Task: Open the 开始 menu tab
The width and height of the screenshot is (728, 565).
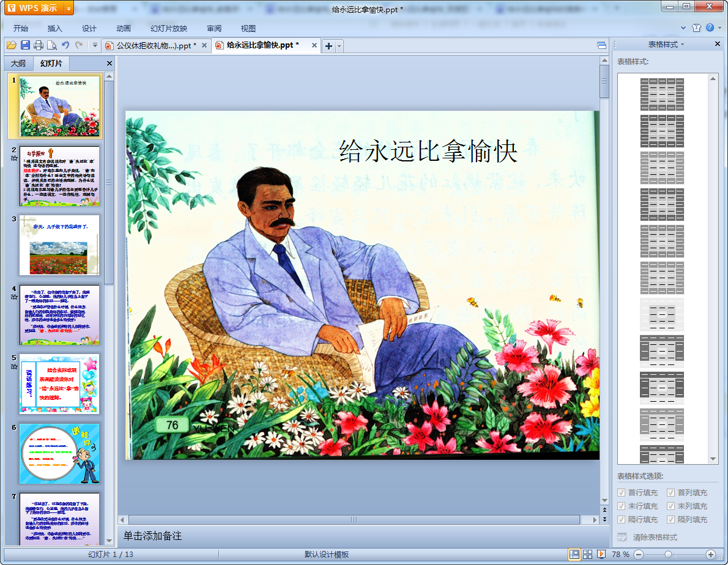Action: [x=20, y=28]
